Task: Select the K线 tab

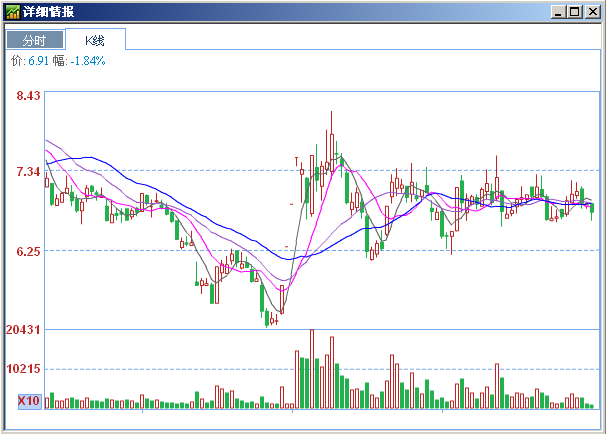Action: (95, 40)
